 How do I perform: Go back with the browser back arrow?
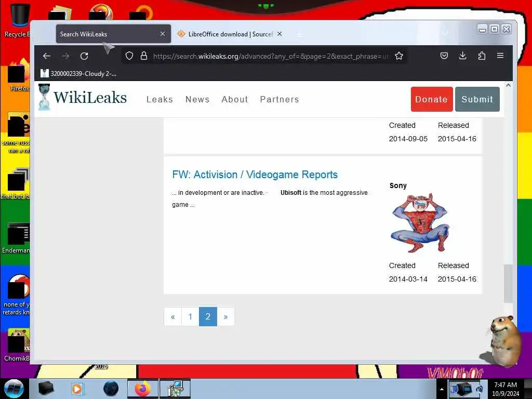[47, 56]
